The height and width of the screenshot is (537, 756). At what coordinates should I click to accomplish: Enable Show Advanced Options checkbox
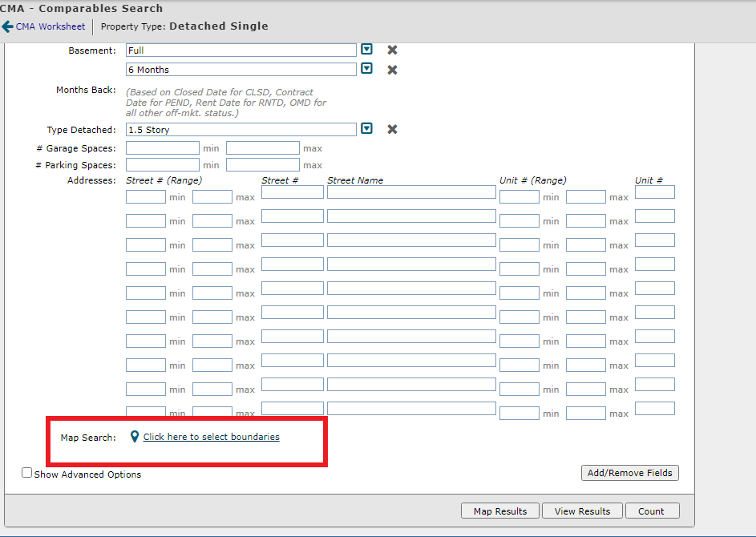(x=27, y=473)
